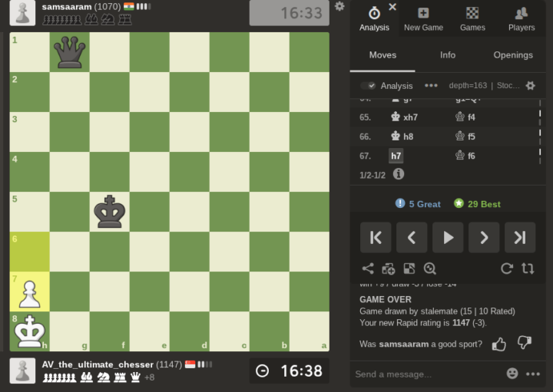Open analysis more options (three dots)
553x392 pixels.
(x=431, y=86)
